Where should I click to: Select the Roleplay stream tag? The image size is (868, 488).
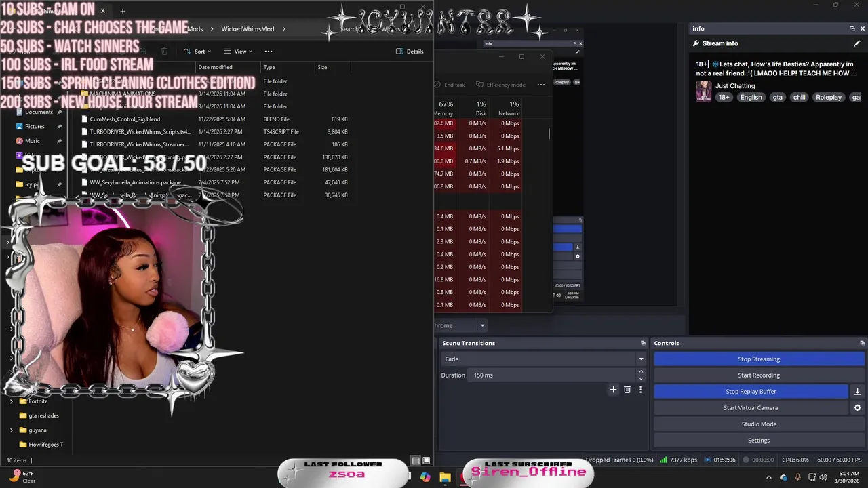click(829, 97)
